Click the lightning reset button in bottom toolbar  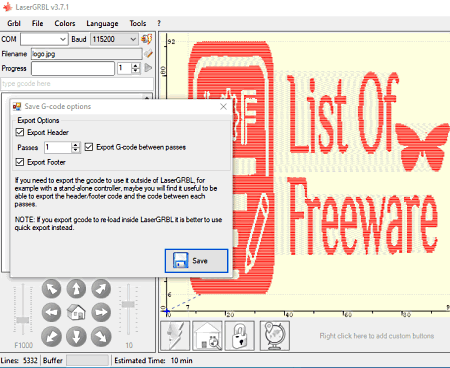click(x=175, y=336)
